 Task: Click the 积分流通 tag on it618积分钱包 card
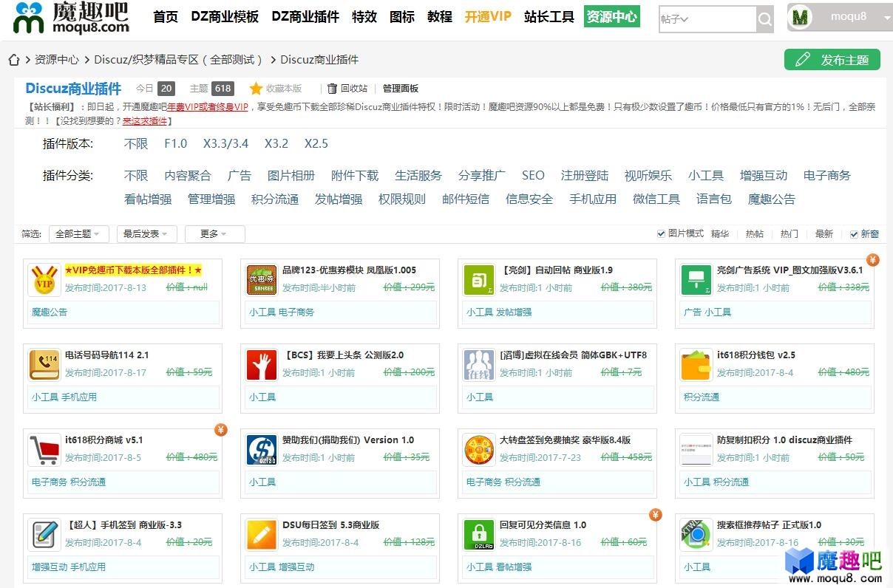702,397
